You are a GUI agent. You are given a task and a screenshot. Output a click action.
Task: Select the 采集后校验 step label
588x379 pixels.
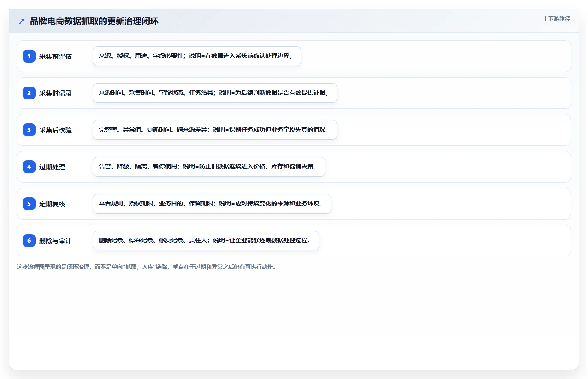(56, 130)
